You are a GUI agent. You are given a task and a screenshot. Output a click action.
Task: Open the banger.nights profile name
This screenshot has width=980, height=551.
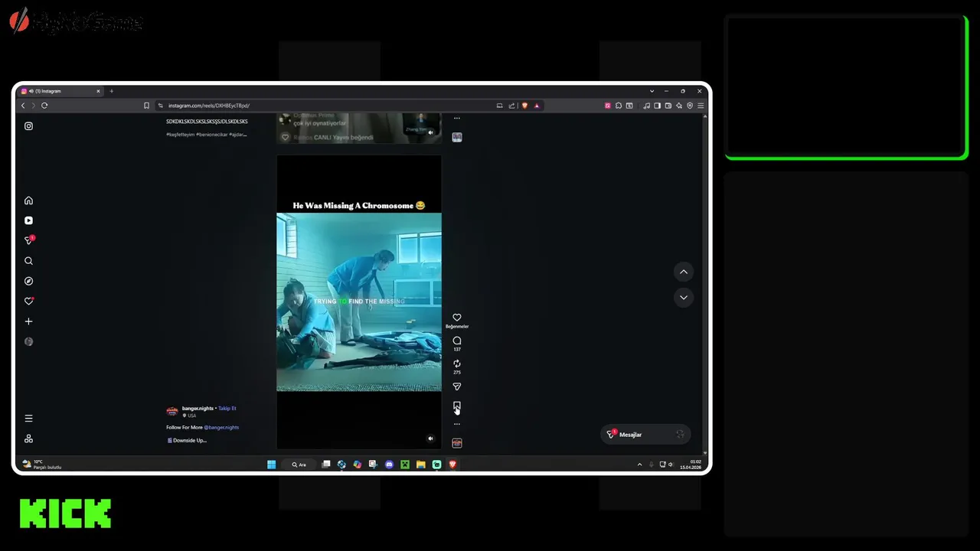(198, 409)
